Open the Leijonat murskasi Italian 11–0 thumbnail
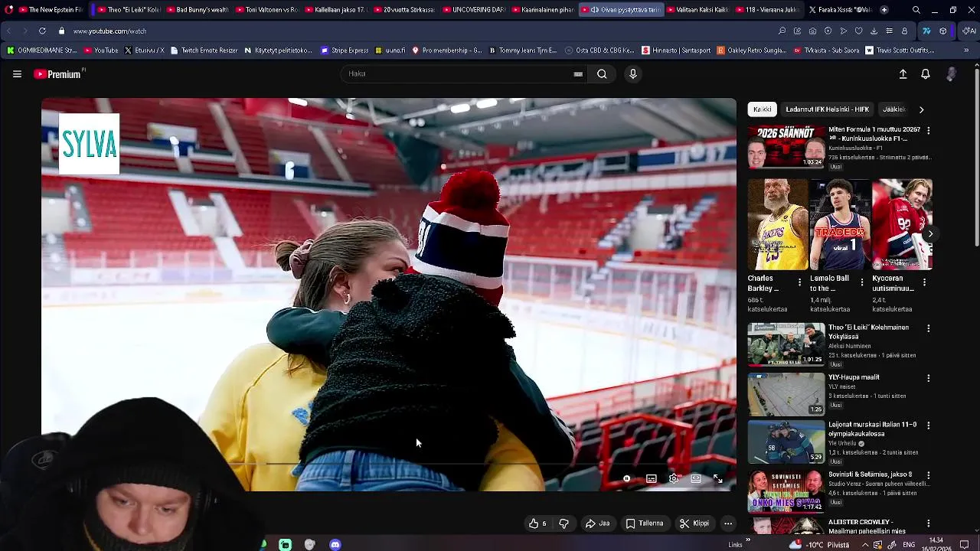Viewport: 980px width, 551px height. pos(786,442)
